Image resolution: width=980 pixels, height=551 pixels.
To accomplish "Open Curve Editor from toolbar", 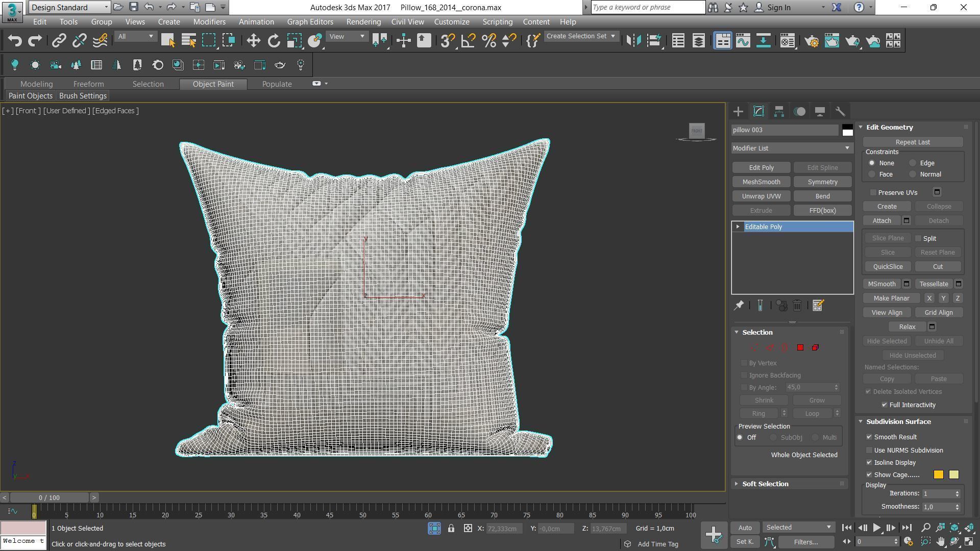I will point(743,41).
